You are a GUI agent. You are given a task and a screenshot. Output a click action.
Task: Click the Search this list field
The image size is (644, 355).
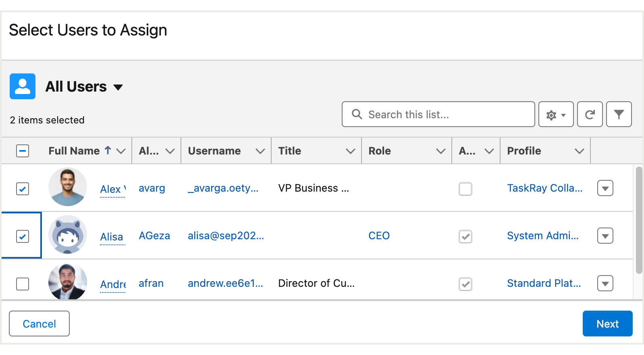coord(443,115)
